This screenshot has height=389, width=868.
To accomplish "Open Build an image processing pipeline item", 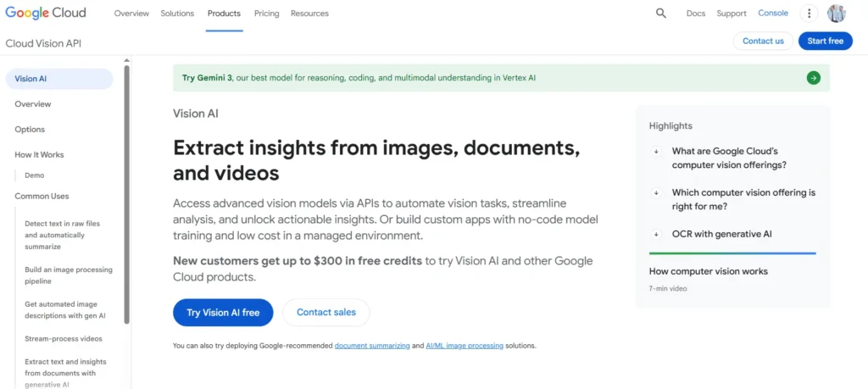I will point(69,275).
